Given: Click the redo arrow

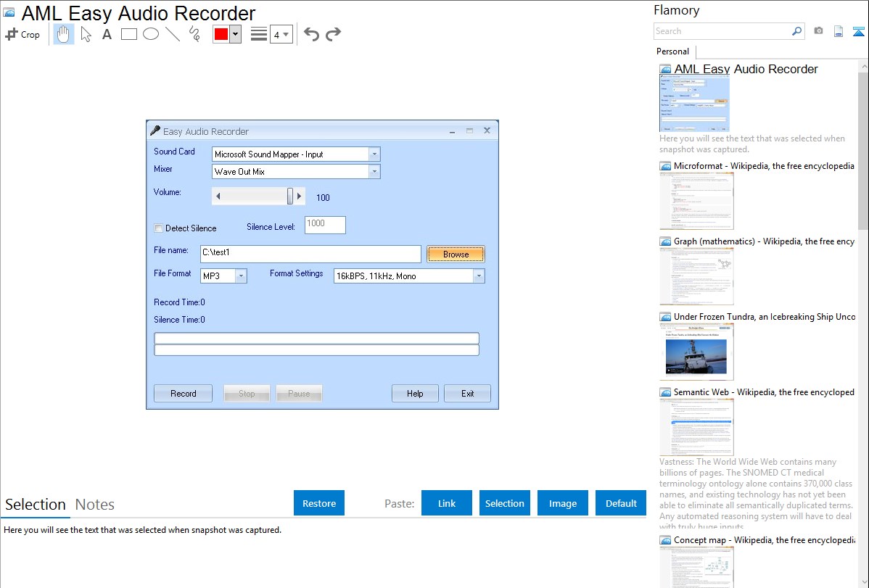Looking at the screenshot, I should coord(333,34).
